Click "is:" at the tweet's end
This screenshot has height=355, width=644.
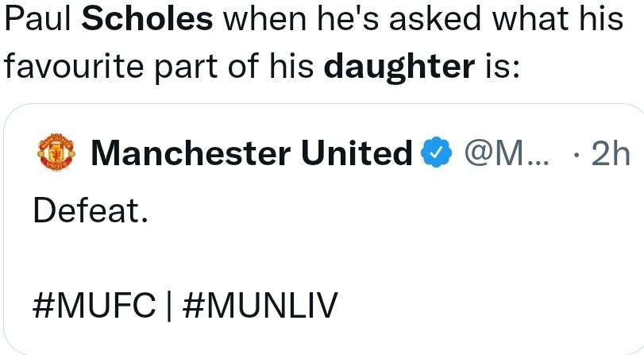(502, 68)
